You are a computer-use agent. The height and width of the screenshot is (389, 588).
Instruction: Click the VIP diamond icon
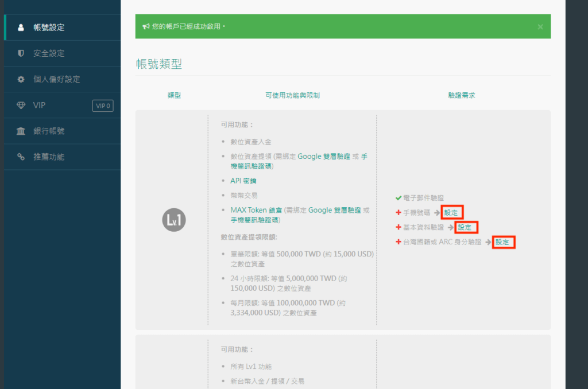(x=21, y=106)
